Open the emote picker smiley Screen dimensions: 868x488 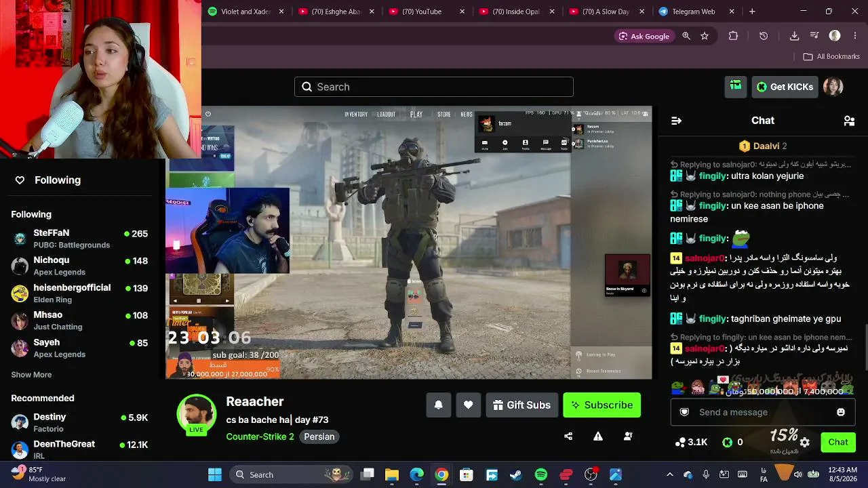(841, 412)
